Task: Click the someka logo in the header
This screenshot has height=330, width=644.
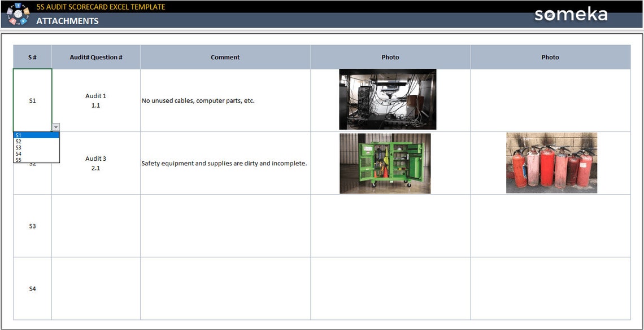Action: pos(571,16)
